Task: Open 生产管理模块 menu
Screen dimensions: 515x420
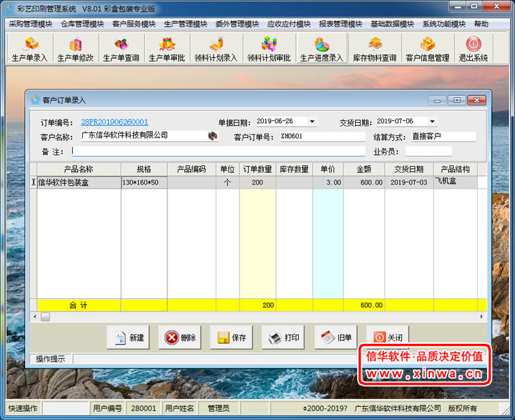Action: point(186,24)
